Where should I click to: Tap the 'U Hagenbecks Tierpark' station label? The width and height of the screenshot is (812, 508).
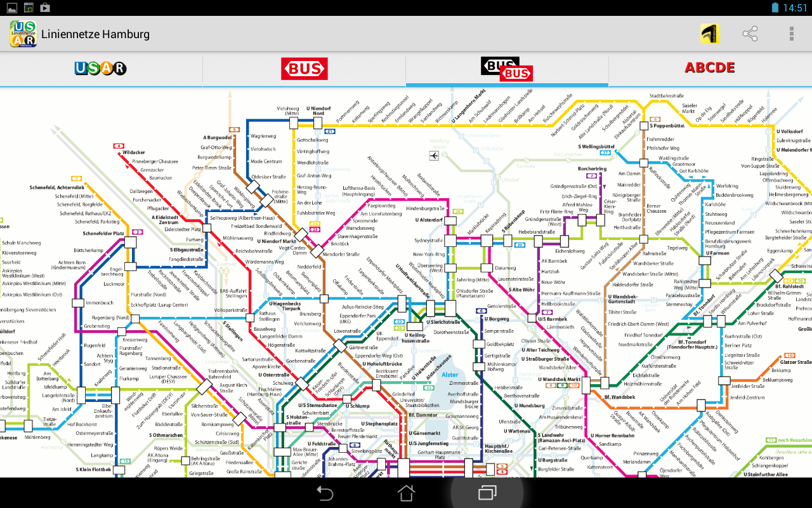(x=285, y=306)
